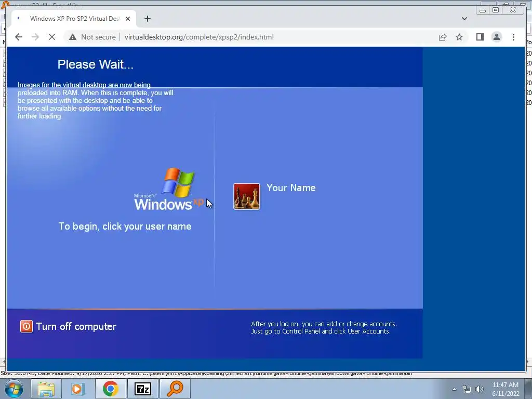
Task: Go back using the browser back arrow
Action: coord(19,37)
